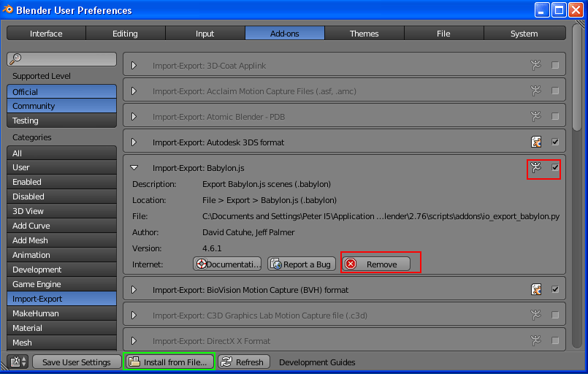The image size is (588, 374).
Task: Click the community icon on Atomic Blender - PDB row
Action: (536, 116)
